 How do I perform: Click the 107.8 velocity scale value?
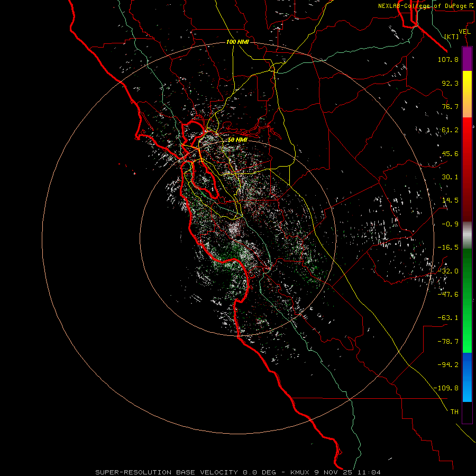448,59
